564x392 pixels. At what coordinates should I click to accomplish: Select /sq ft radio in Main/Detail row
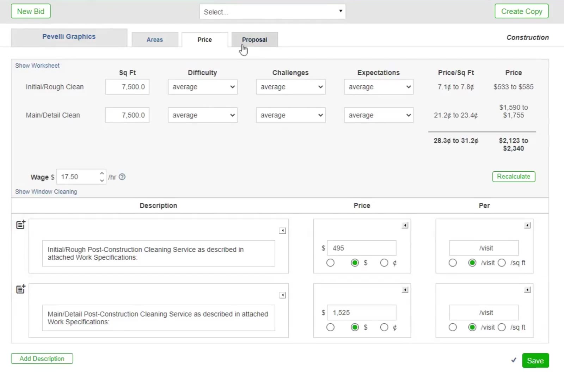tap(502, 327)
